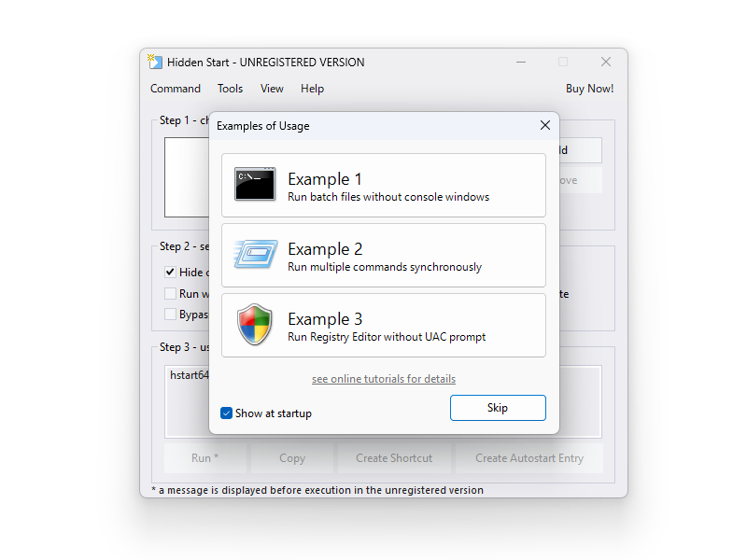Screen dimensions: 747x560
Task: Click the Buy Now! link
Action: 590,89
